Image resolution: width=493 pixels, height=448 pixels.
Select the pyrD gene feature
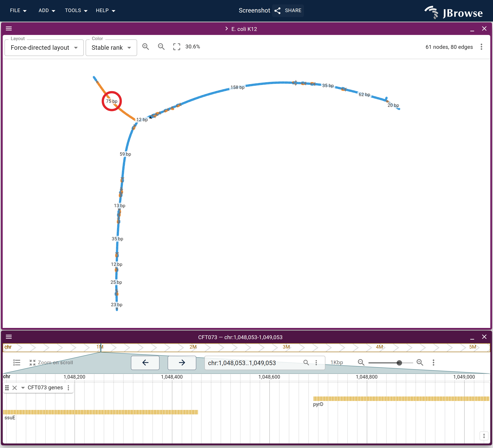pyautogui.click(x=401, y=399)
